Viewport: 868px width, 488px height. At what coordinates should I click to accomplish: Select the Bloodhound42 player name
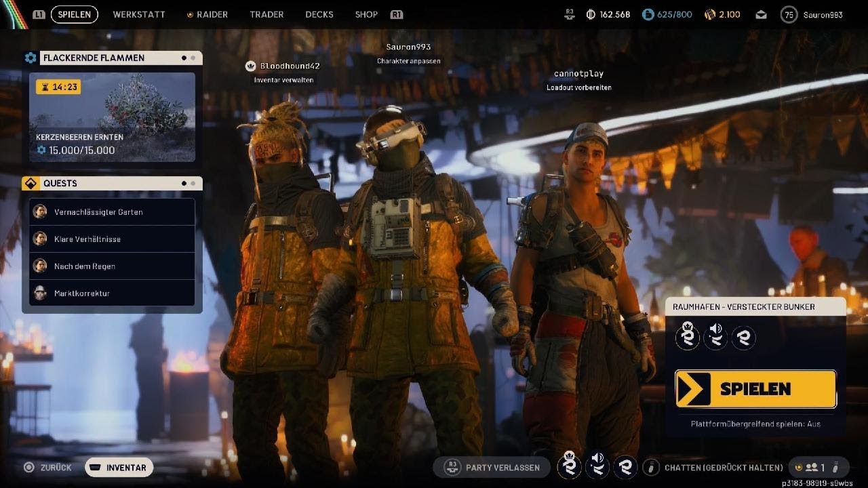[x=290, y=66]
